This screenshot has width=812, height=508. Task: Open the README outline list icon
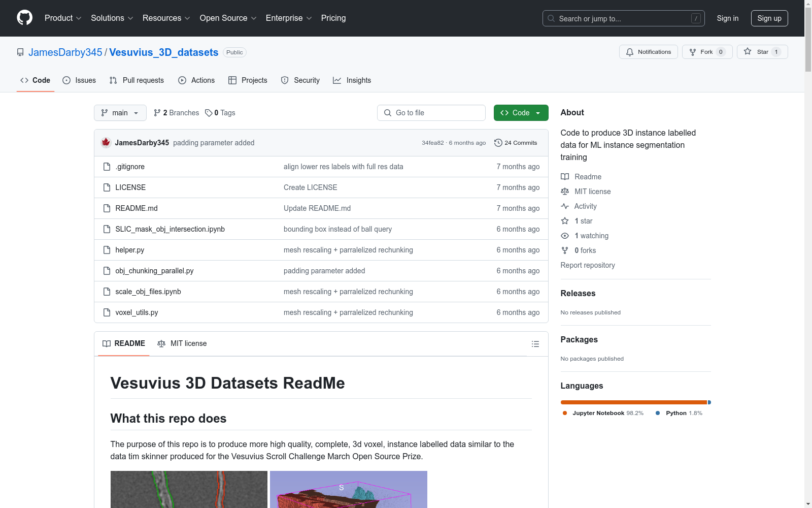[x=535, y=344]
